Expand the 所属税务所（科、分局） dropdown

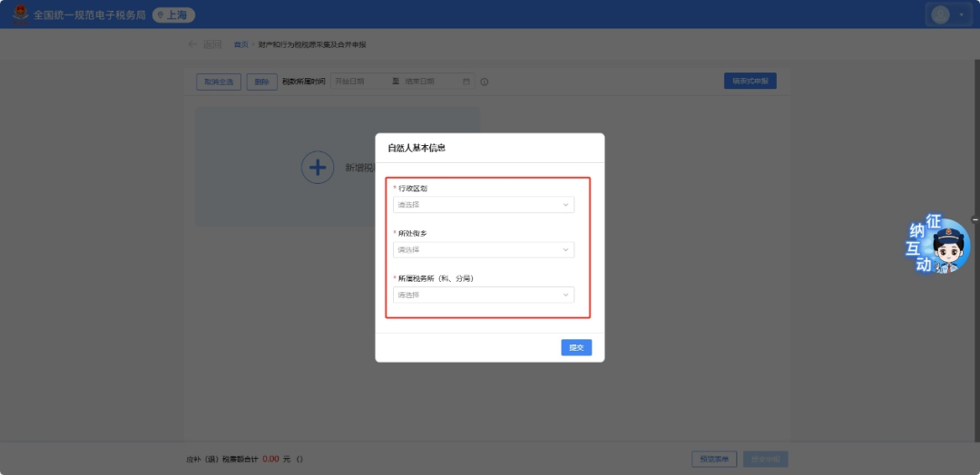pos(484,296)
